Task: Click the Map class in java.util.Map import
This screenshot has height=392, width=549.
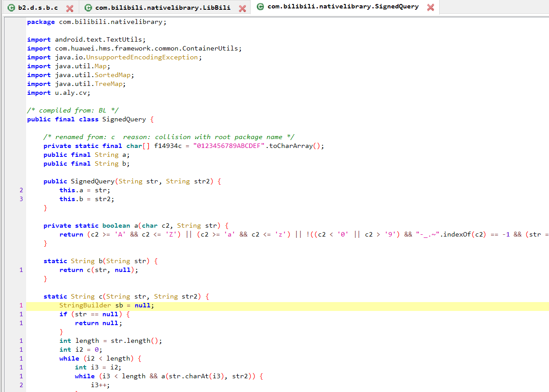Action: pos(101,66)
